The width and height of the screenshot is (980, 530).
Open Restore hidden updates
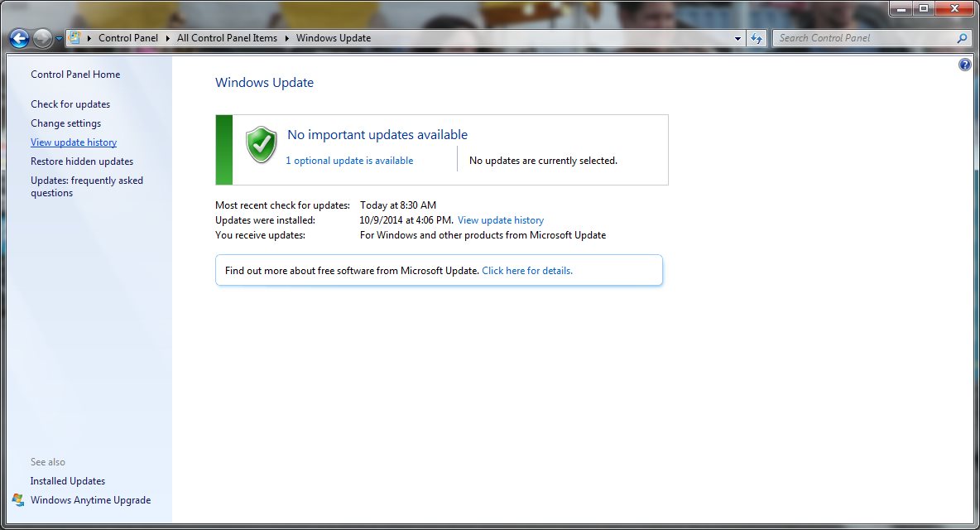(82, 161)
